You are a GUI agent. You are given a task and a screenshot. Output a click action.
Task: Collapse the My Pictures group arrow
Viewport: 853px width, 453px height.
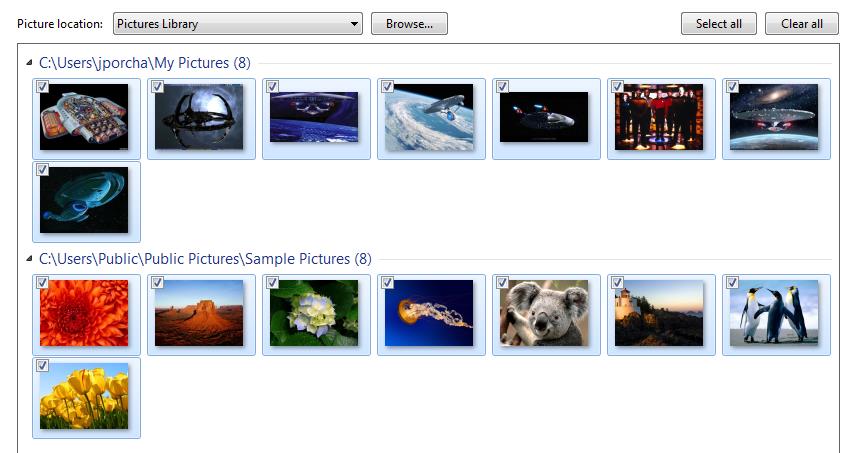click(x=29, y=63)
